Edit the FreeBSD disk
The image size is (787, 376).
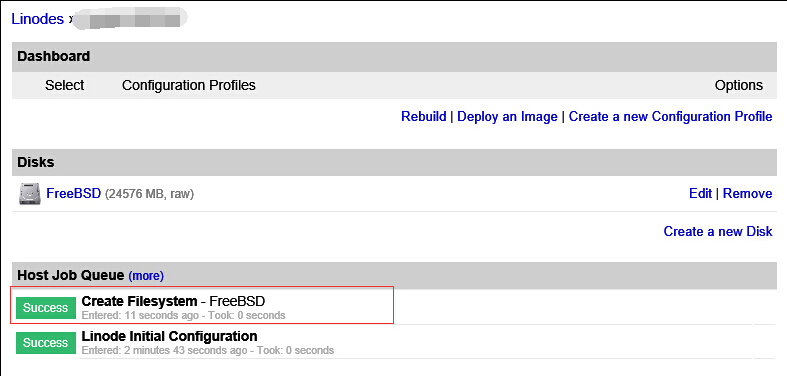700,193
